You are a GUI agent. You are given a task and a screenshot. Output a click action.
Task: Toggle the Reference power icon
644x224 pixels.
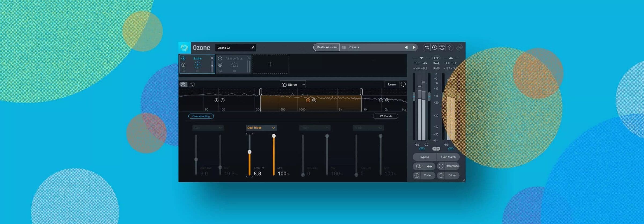(x=441, y=166)
